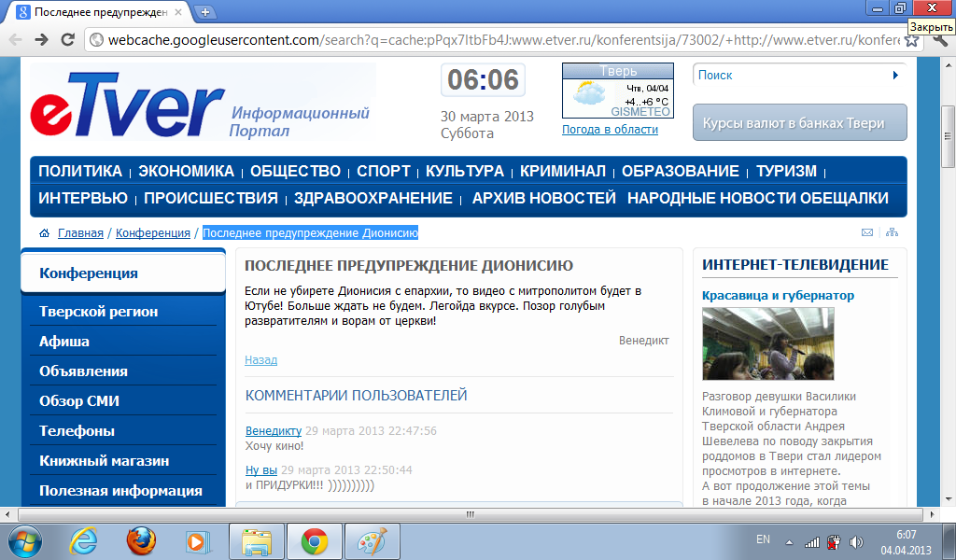
Task: Expand hidden tray icons with the arrow
Action: pyautogui.click(x=790, y=541)
